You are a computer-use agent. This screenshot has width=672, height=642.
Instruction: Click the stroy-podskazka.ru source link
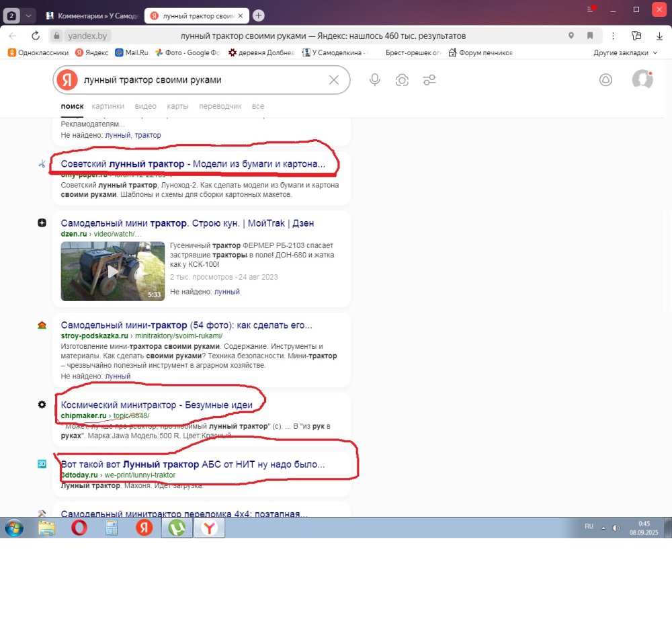pos(94,336)
